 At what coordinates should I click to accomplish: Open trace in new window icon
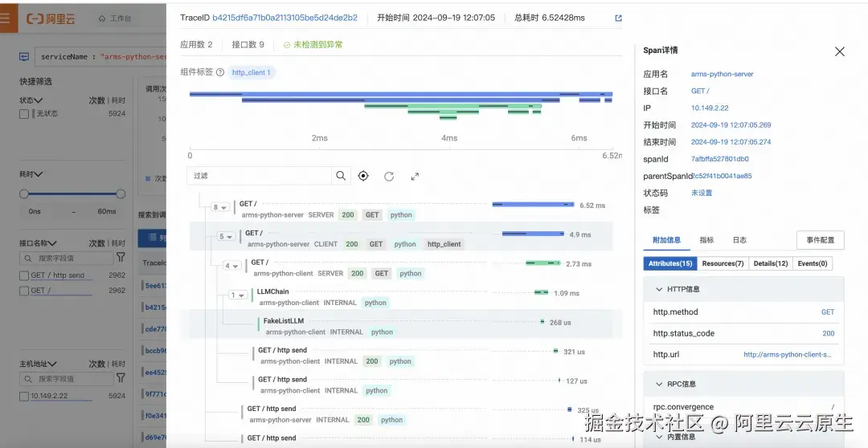[x=618, y=18]
